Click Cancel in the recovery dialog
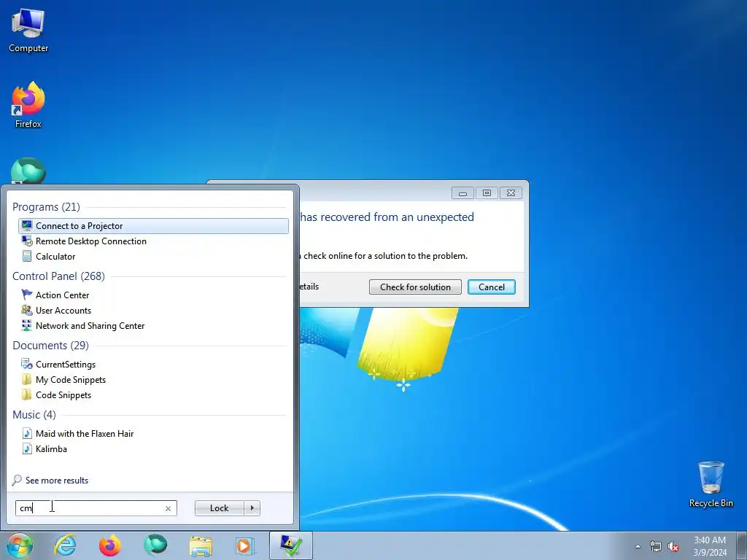 click(x=491, y=287)
